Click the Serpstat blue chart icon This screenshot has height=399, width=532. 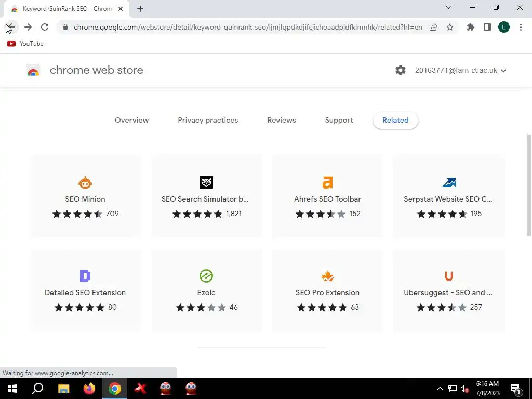pyautogui.click(x=449, y=182)
